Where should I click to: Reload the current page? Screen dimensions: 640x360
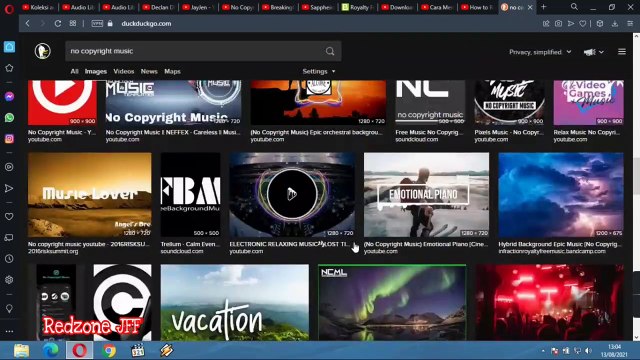click(x=58, y=24)
